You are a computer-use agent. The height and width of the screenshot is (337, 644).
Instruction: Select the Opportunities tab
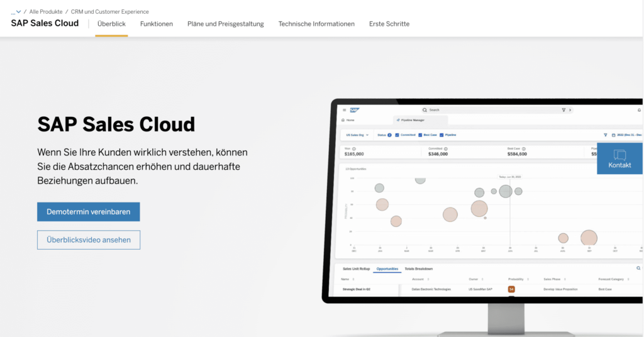387,269
